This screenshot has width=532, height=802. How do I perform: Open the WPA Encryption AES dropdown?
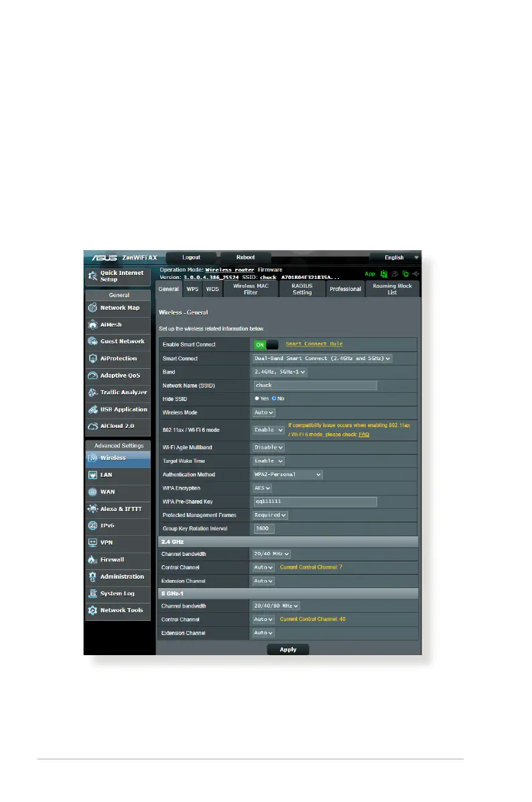(262, 488)
